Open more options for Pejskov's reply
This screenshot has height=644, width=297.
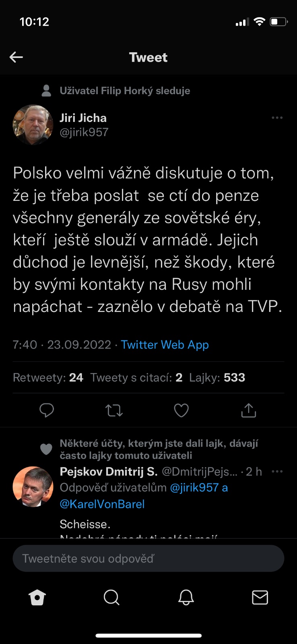277,471
